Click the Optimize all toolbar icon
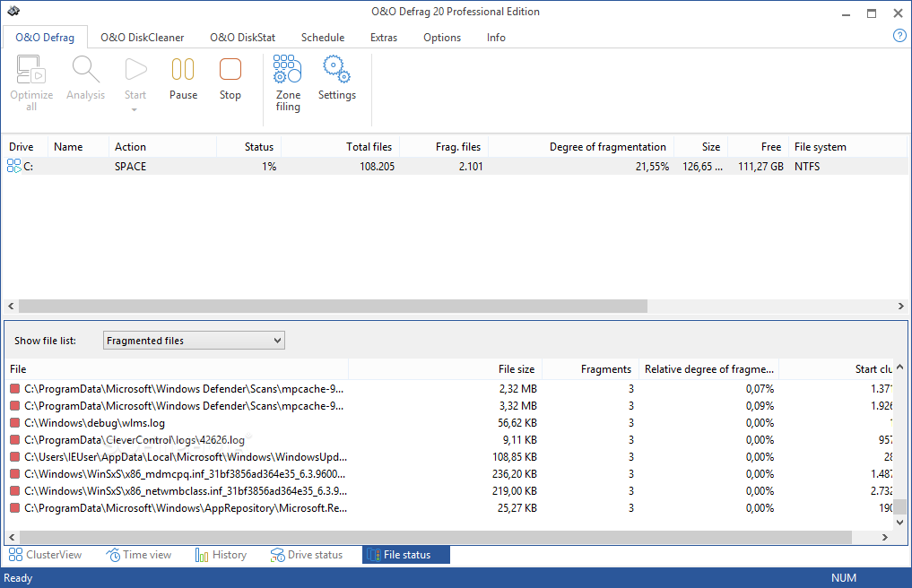This screenshot has width=912, height=588. [31, 69]
